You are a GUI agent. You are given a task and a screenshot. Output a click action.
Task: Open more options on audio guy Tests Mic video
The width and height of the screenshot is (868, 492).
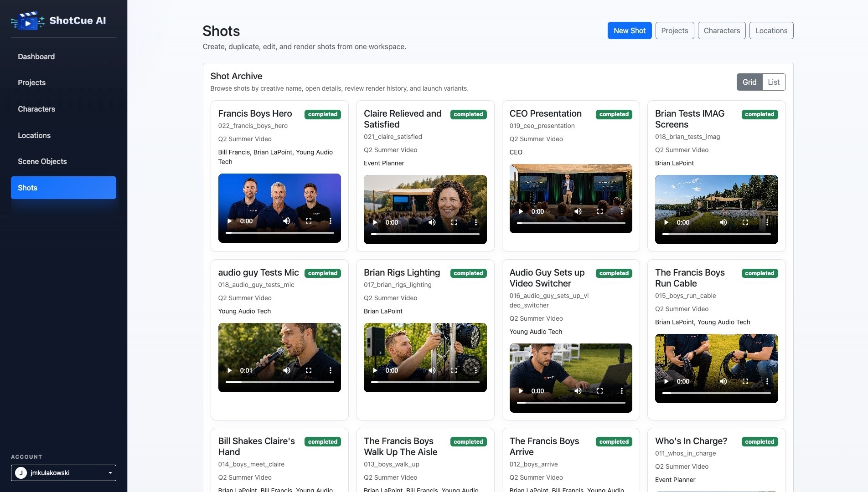(x=331, y=370)
